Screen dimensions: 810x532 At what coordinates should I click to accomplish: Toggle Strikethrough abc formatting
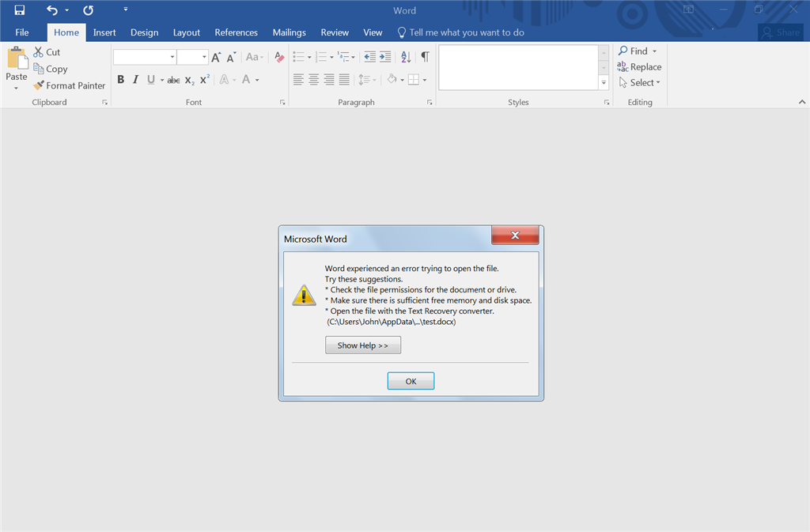tap(173, 80)
